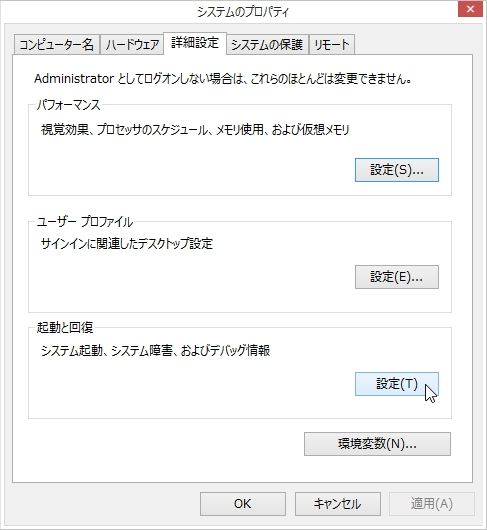Screen dimensions: 487x530
Task: Click the 起動と回復 group label
Action: 65,328
